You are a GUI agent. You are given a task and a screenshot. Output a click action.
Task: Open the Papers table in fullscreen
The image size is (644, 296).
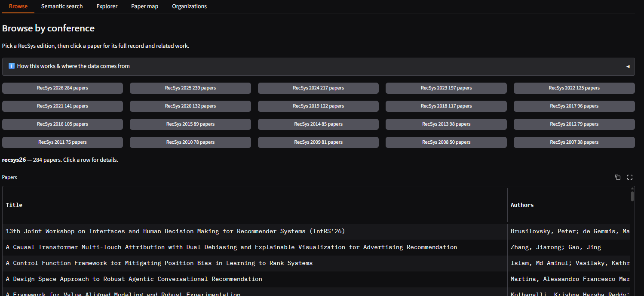tap(630, 177)
